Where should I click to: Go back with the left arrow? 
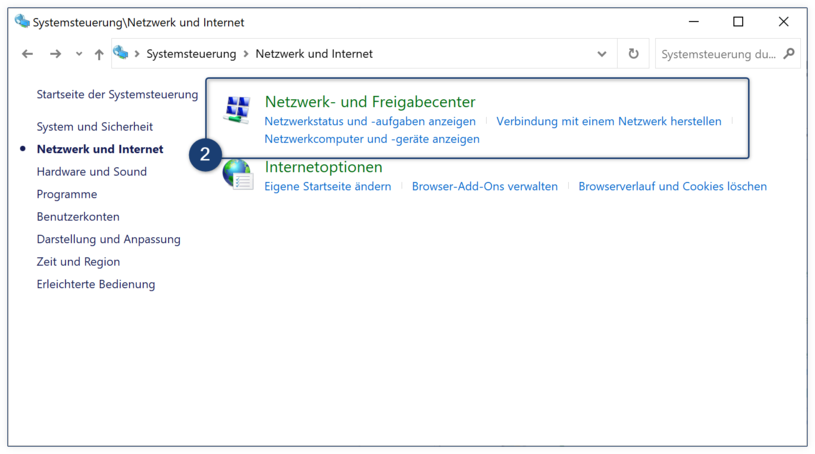pyautogui.click(x=28, y=54)
